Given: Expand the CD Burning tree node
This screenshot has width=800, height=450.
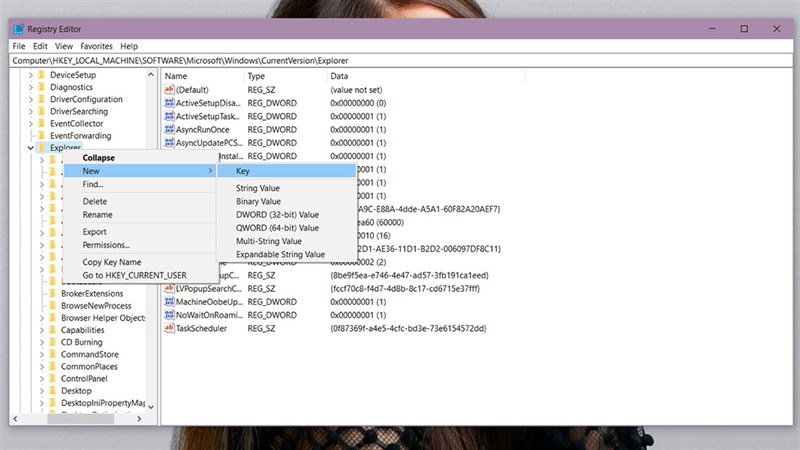Looking at the screenshot, I should (42, 342).
